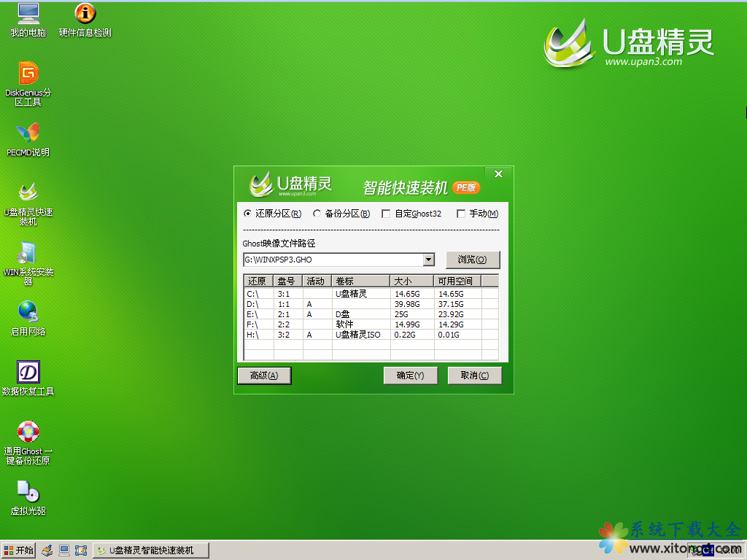Screen dimensions: 747x560
Task: Click the computer quick-launch icon in the taskbar
Action: [64, 551]
